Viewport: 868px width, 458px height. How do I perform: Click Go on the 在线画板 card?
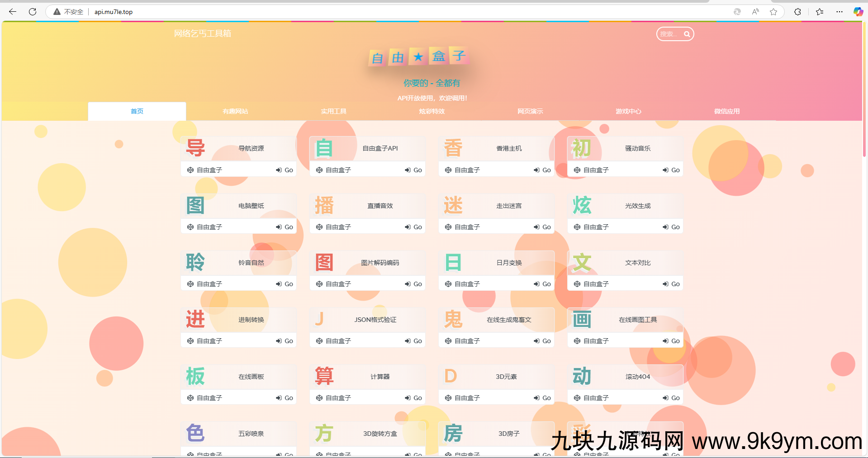(285, 398)
